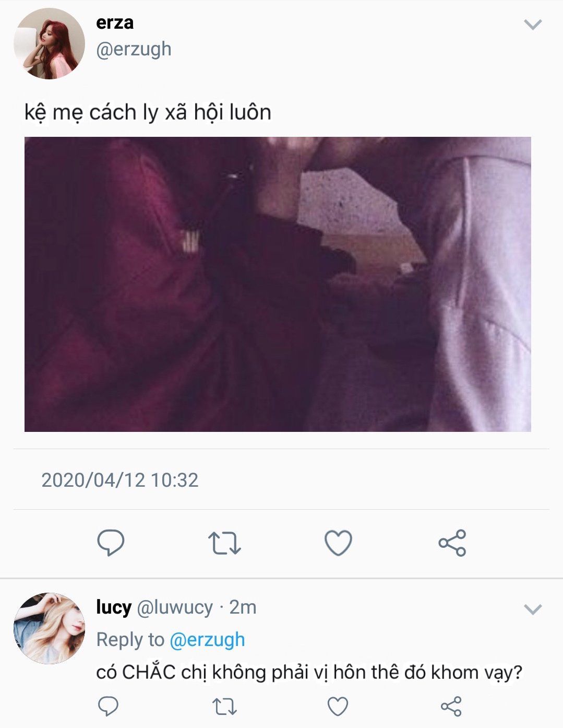Viewport: 563px width, 728px height.
Task: Open lucy's profile avatar
Action: [x=49, y=628]
